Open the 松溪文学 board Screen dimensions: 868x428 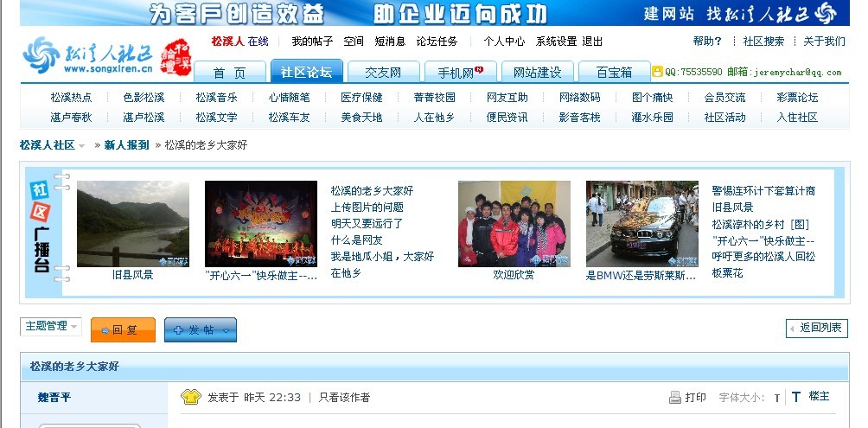click(216, 118)
